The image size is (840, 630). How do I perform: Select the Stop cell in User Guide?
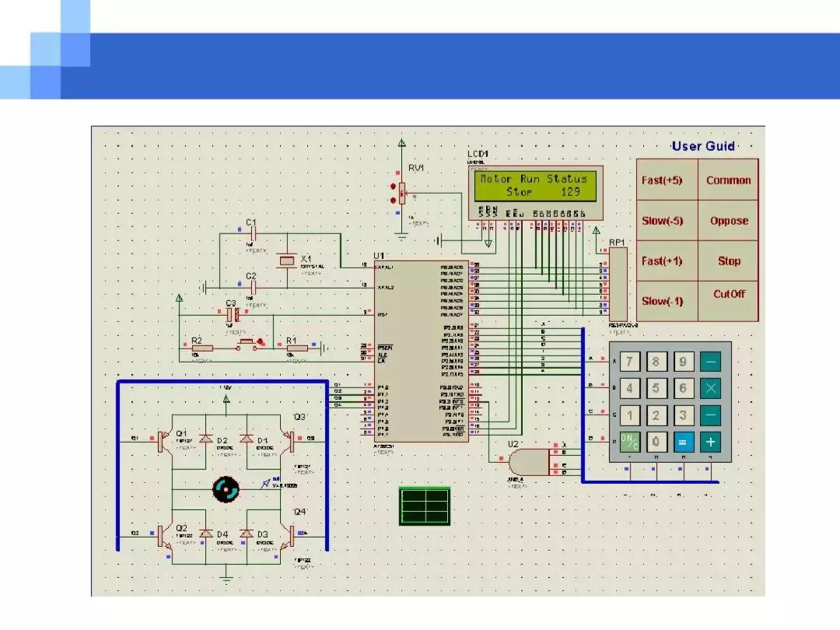pyautogui.click(x=729, y=261)
